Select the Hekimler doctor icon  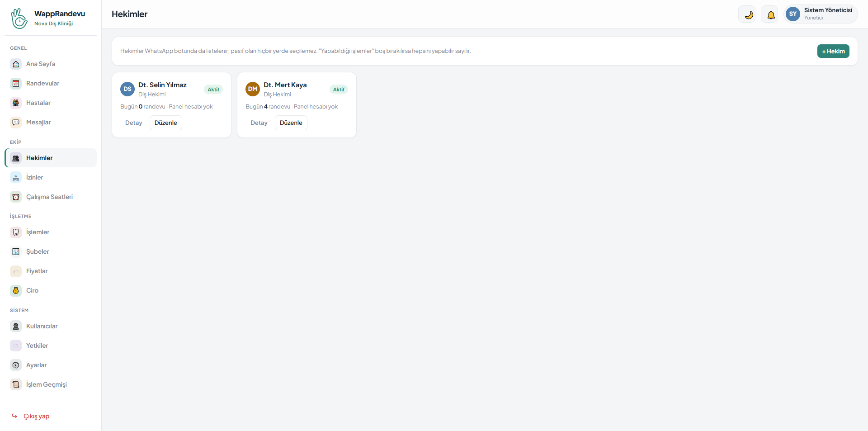click(16, 158)
